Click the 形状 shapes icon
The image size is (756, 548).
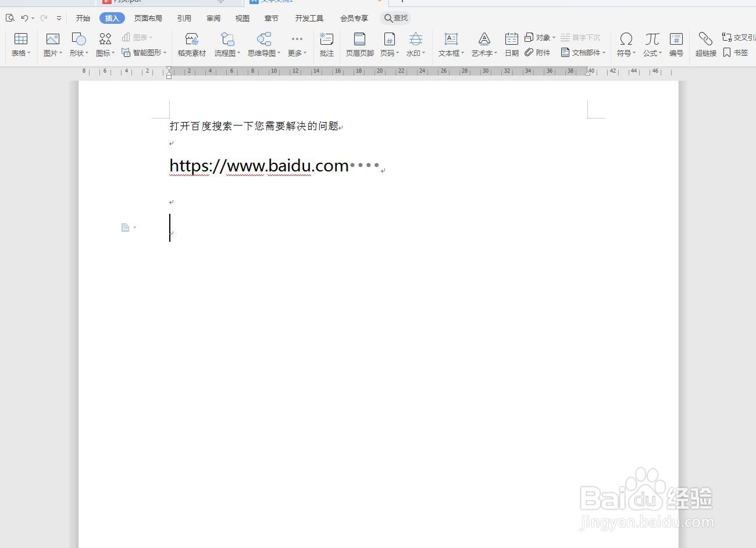coord(79,39)
